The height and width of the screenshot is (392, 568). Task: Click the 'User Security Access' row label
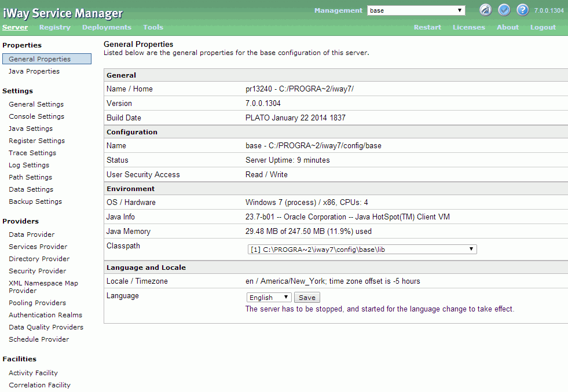coord(143,175)
